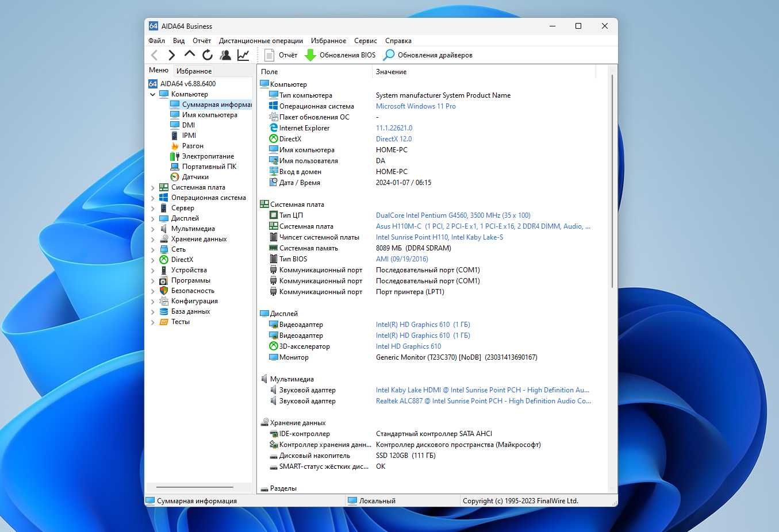Screen dimensions: 779x532
Task: Click the Отчёт report toolbar button
Action: coord(281,55)
